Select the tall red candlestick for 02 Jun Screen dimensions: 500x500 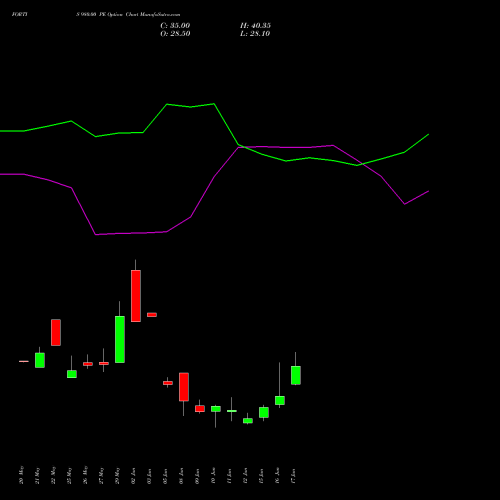[x=136, y=296]
